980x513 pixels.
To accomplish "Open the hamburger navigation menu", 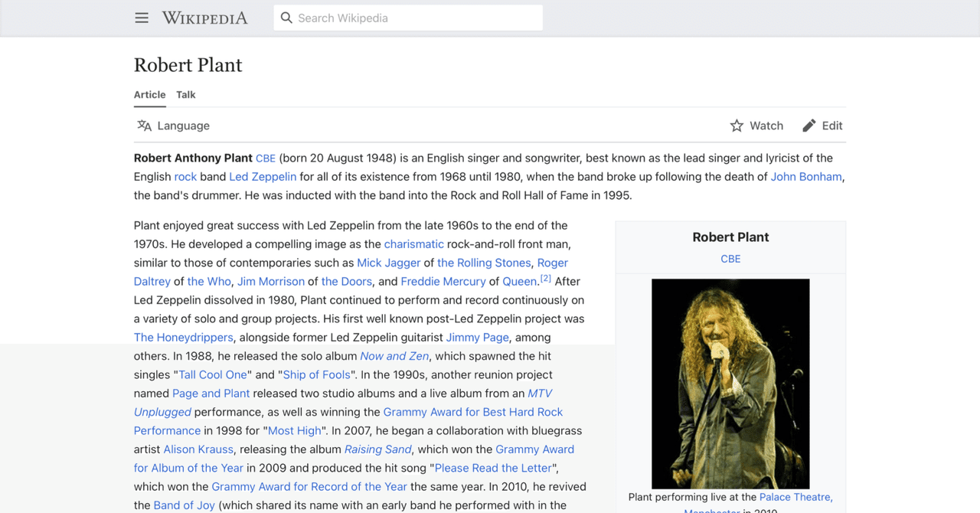I will click(x=141, y=18).
